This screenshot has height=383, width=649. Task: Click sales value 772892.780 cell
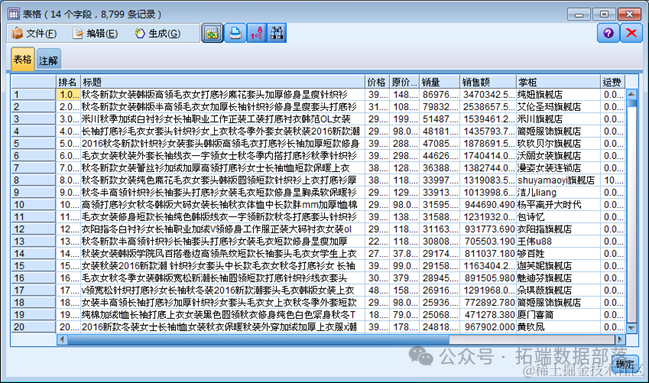[488, 303]
